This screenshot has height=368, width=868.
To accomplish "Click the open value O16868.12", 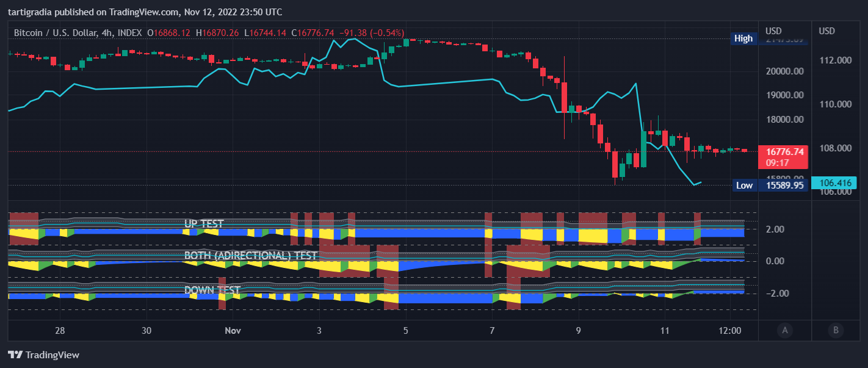I will click(168, 32).
